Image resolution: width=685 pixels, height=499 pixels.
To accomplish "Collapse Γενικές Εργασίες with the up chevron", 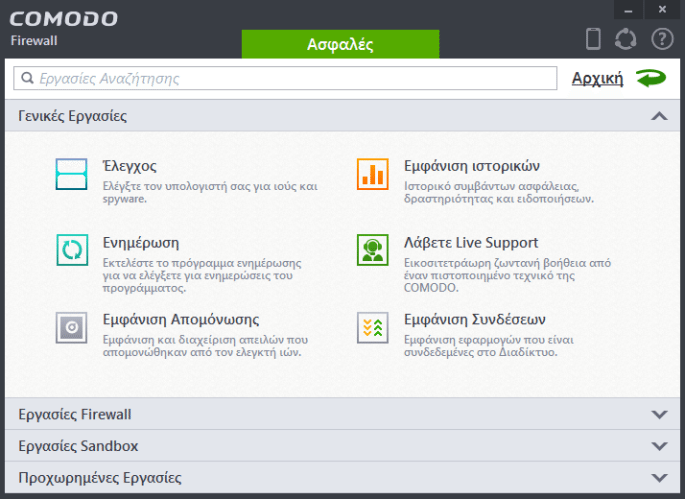I will pos(659,116).
